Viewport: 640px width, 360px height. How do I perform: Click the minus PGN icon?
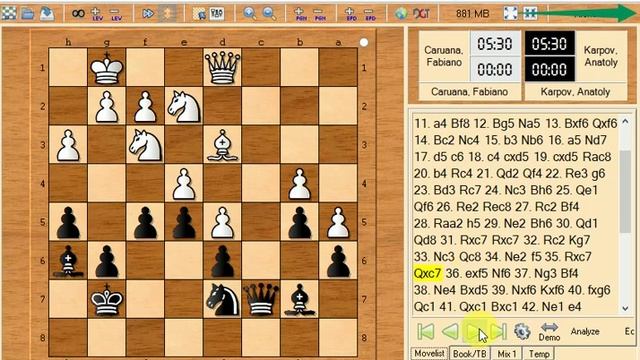(x=320, y=14)
